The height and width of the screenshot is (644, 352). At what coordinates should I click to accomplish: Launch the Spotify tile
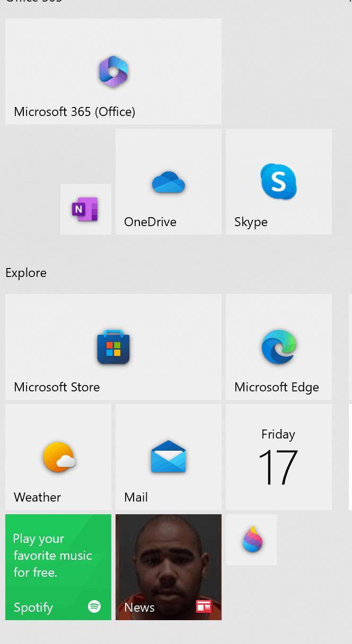point(58,567)
